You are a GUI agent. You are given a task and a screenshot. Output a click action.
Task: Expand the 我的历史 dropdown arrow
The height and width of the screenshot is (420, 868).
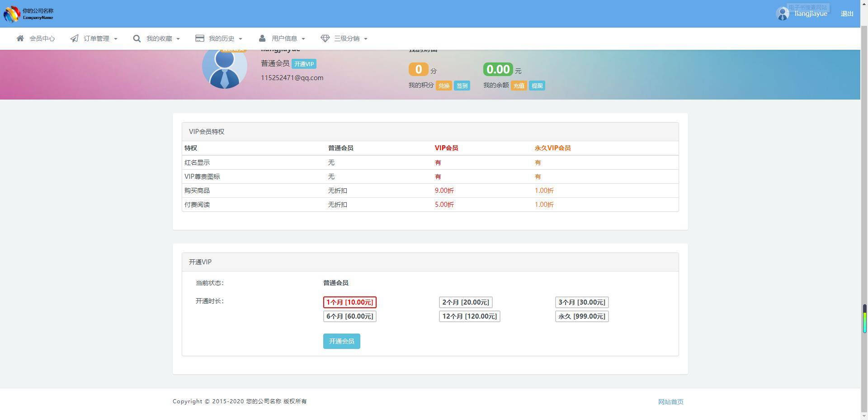tap(241, 39)
